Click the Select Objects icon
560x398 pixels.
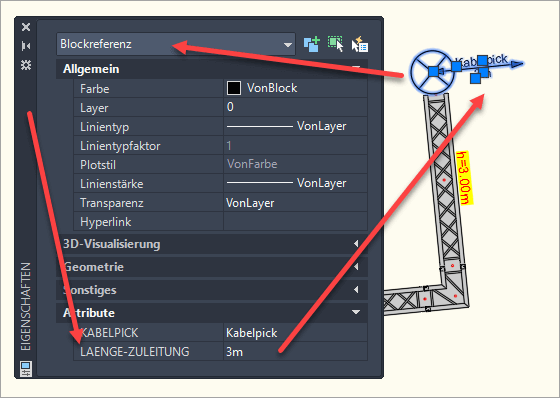tap(335, 44)
